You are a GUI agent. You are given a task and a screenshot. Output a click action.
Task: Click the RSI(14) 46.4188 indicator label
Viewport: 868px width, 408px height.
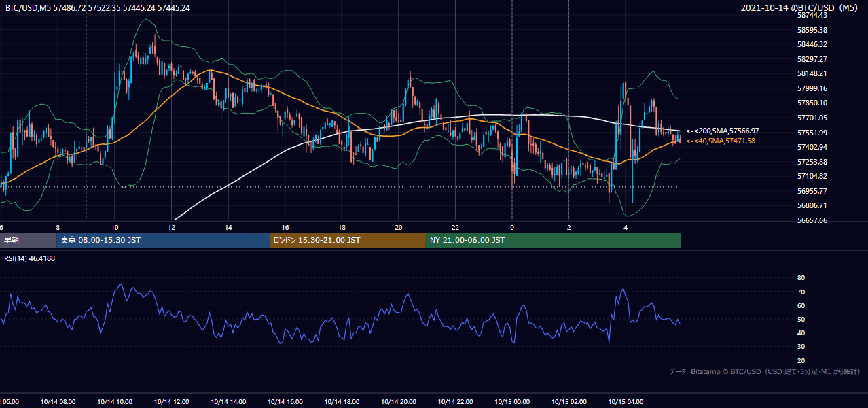coord(30,258)
